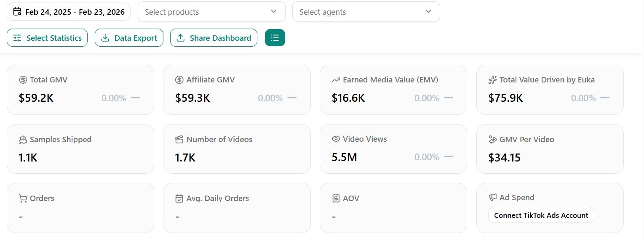Toggle the green list view button
644x241 pixels.
pos(275,38)
